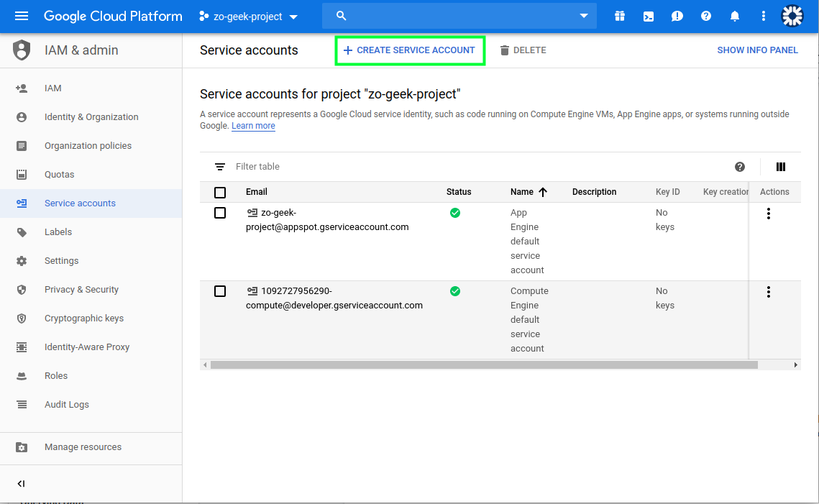
Task: Open the hamburger navigation menu
Action: coord(22,17)
